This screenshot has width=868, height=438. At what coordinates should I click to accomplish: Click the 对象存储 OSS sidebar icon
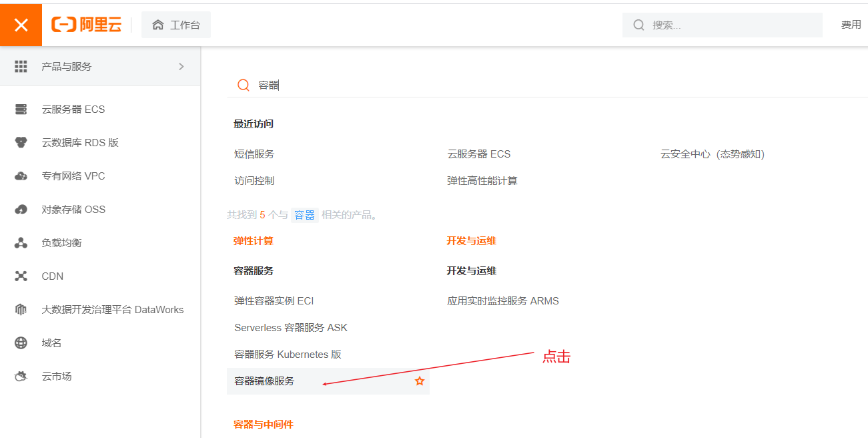coord(21,209)
